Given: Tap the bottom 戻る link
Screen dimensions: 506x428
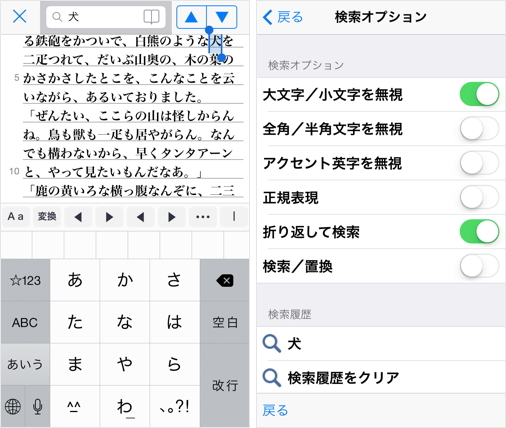Looking at the screenshot, I should (x=275, y=410).
